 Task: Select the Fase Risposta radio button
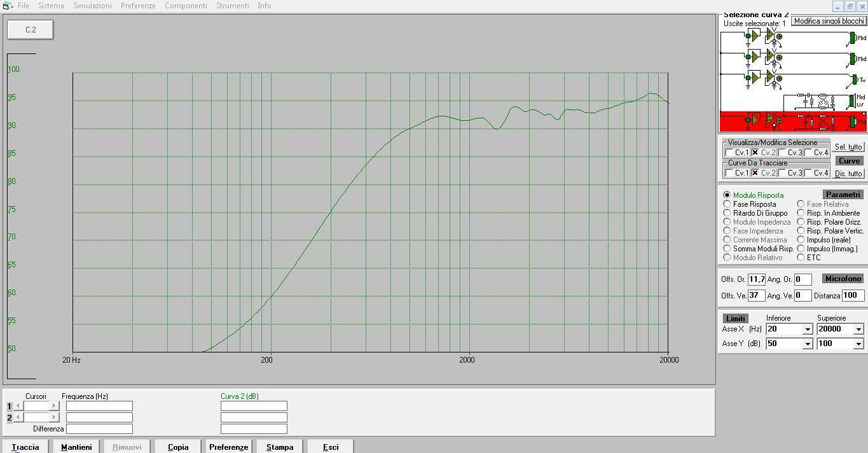727,204
